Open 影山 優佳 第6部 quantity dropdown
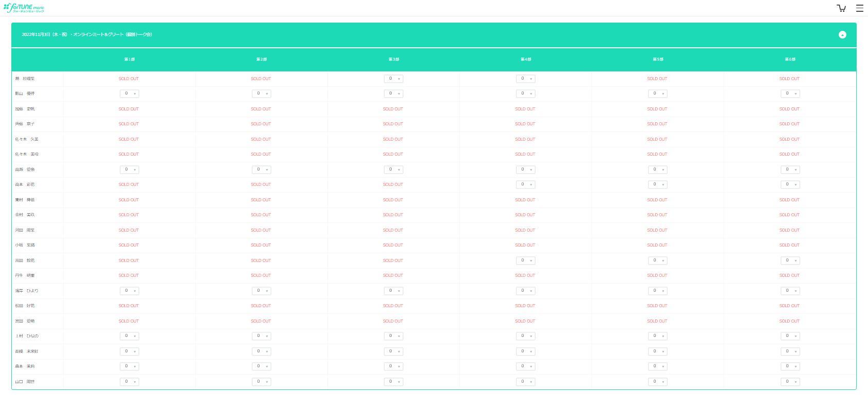Image resolution: width=868 pixels, height=395 pixels. (790, 93)
